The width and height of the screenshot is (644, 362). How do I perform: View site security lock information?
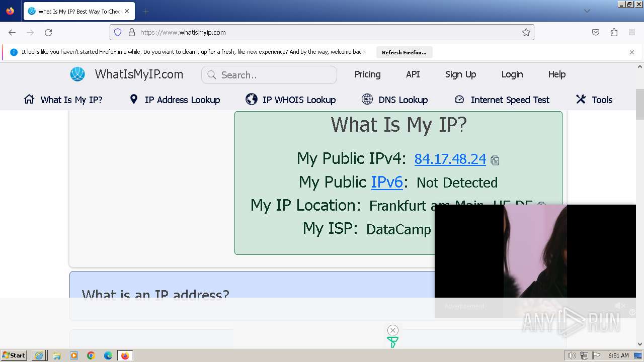coord(132,32)
